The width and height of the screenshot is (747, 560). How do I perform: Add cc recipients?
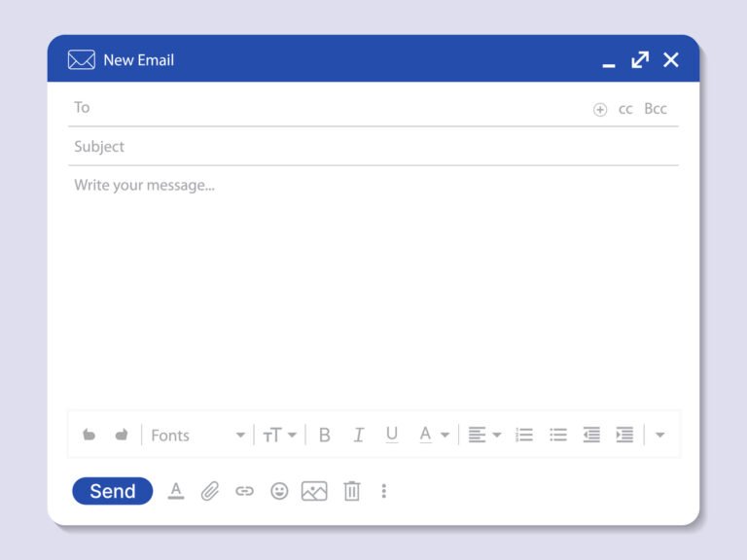pyautogui.click(x=625, y=109)
